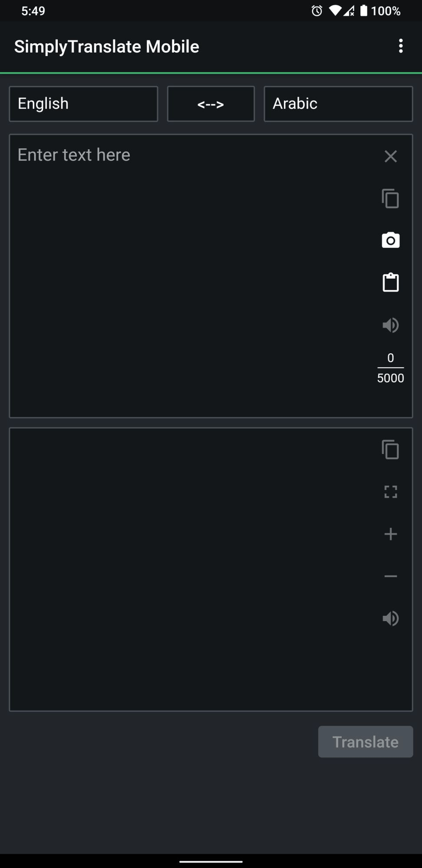422x868 pixels.
Task: Open the Arabic target language selector
Action: click(x=338, y=104)
